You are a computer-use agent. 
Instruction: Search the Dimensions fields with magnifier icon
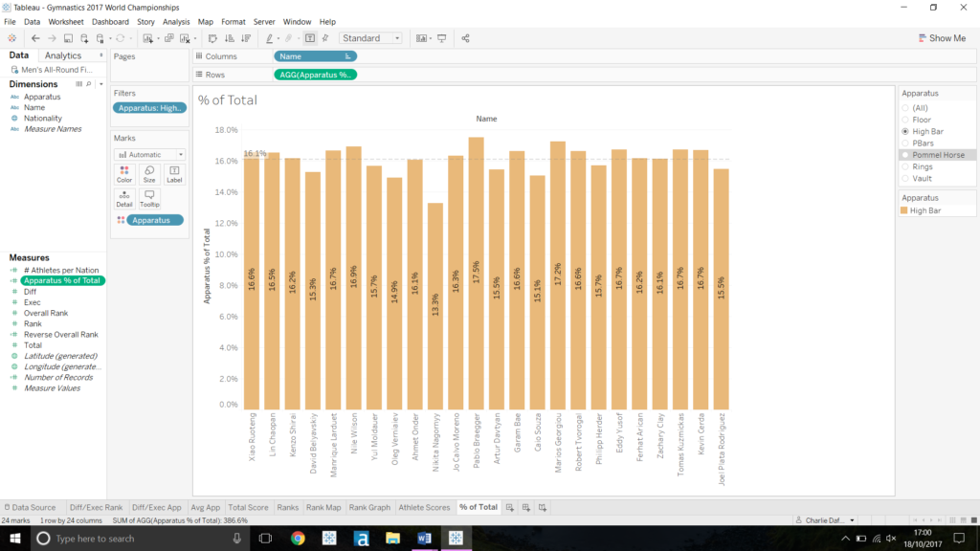(89, 84)
